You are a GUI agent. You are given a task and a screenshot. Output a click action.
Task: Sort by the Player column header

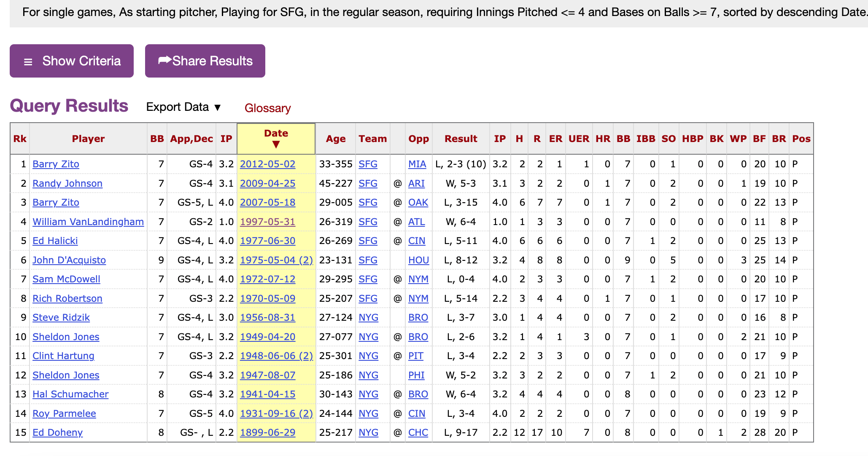[88, 139]
